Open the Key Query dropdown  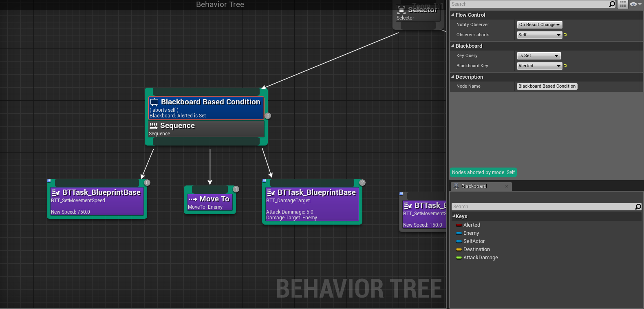pos(539,56)
